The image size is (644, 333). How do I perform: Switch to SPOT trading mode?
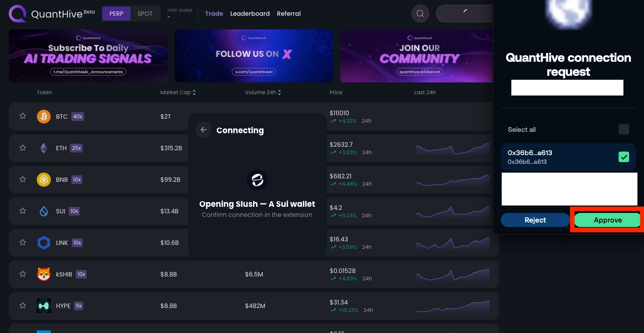(145, 14)
